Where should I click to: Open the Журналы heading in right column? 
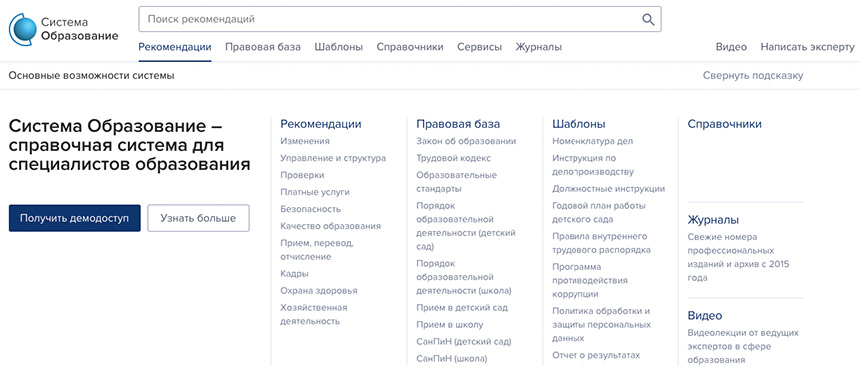click(x=713, y=220)
